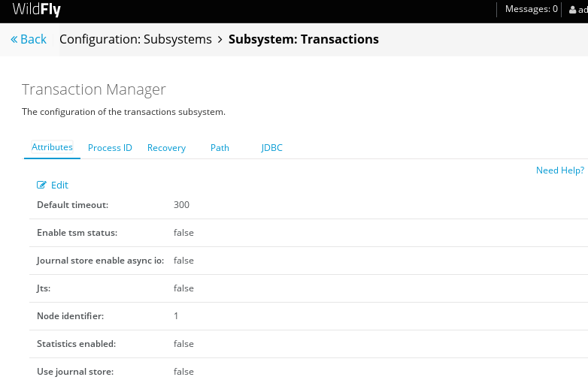Image resolution: width=588 pixels, height=386 pixels.
Task: Click the double-chevron Back icon
Action: pos(14,39)
